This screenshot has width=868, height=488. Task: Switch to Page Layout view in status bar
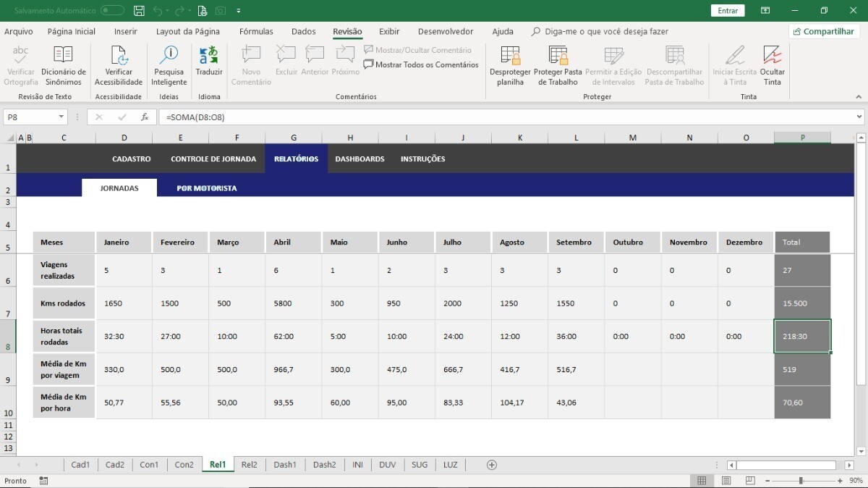pos(726,481)
